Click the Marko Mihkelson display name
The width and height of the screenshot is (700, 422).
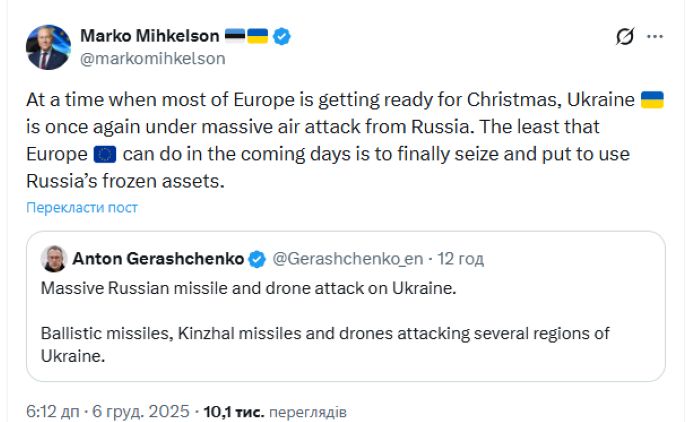[x=150, y=36]
